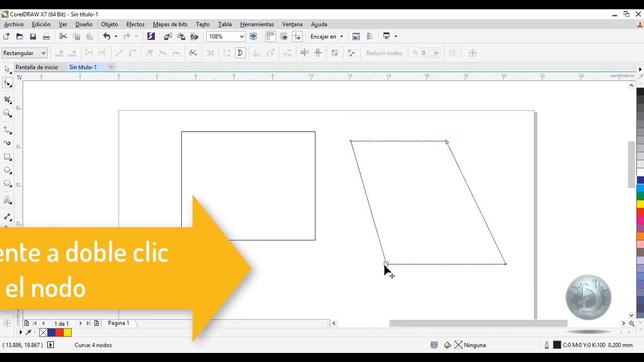Open the Efectos menu
Viewport: 644px width, 362px height.
tap(135, 24)
